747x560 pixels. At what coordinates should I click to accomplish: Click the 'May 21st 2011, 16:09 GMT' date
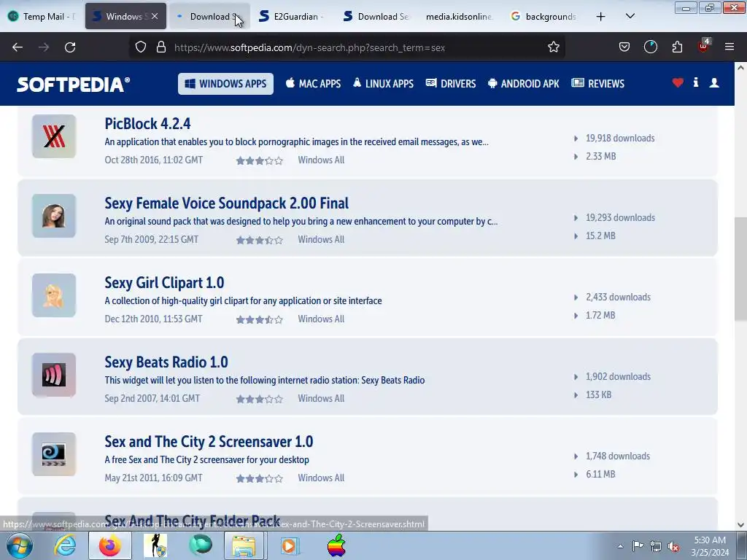(x=153, y=478)
